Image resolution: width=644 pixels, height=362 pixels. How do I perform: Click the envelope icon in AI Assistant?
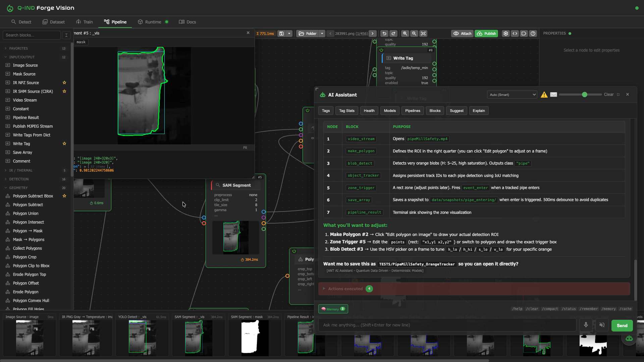click(x=553, y=95)
